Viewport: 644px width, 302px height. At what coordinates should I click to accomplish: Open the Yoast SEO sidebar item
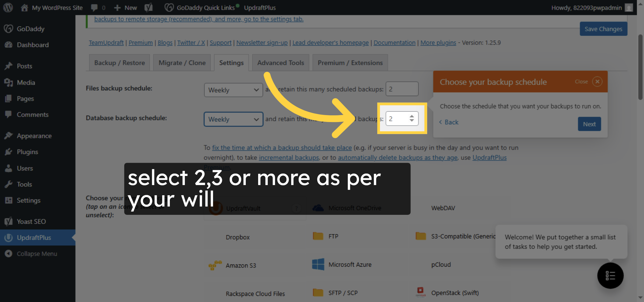(x=31, y=221)
